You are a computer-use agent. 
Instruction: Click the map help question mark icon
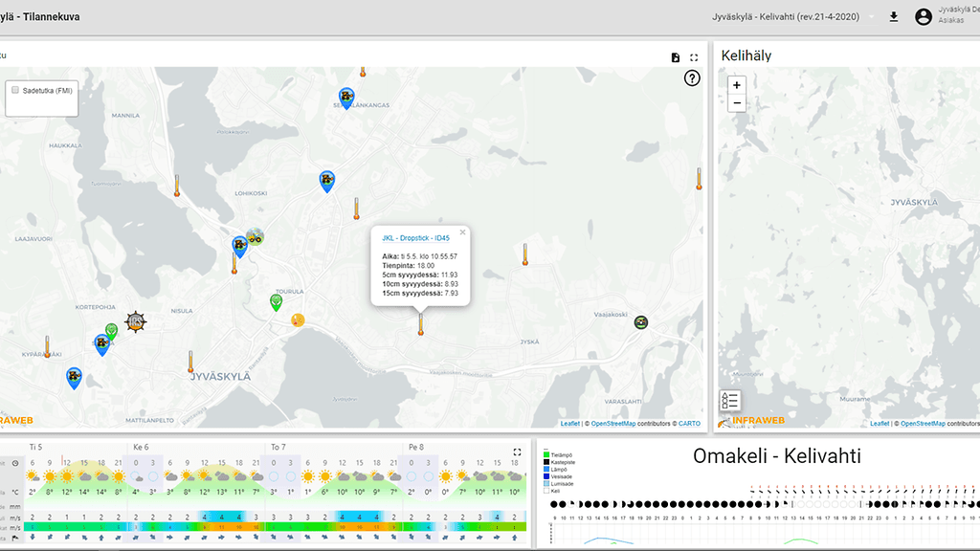(693, 78)
